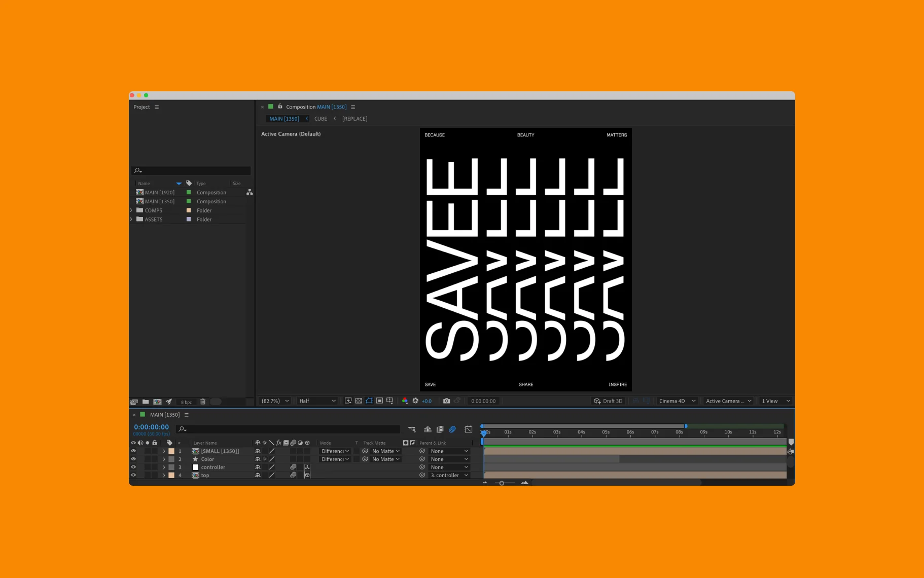
Task: Click the +0.0 exposure value
Action: click(427, 401)
